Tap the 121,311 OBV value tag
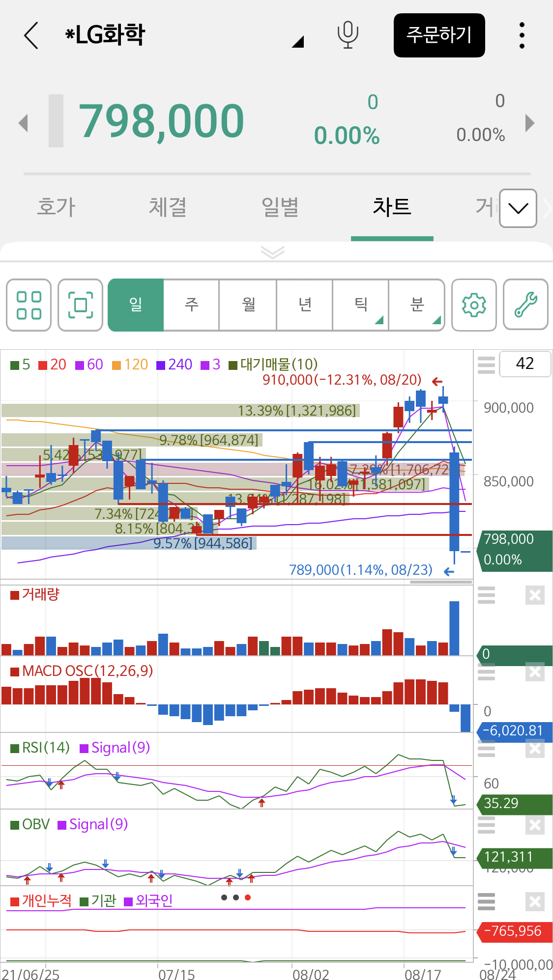 (x=514, y=858)
